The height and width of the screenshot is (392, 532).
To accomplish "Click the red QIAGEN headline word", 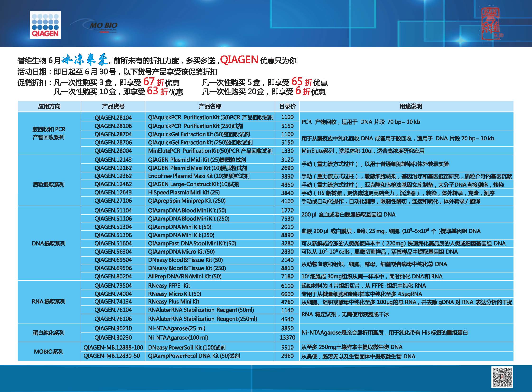I will 239,60.
